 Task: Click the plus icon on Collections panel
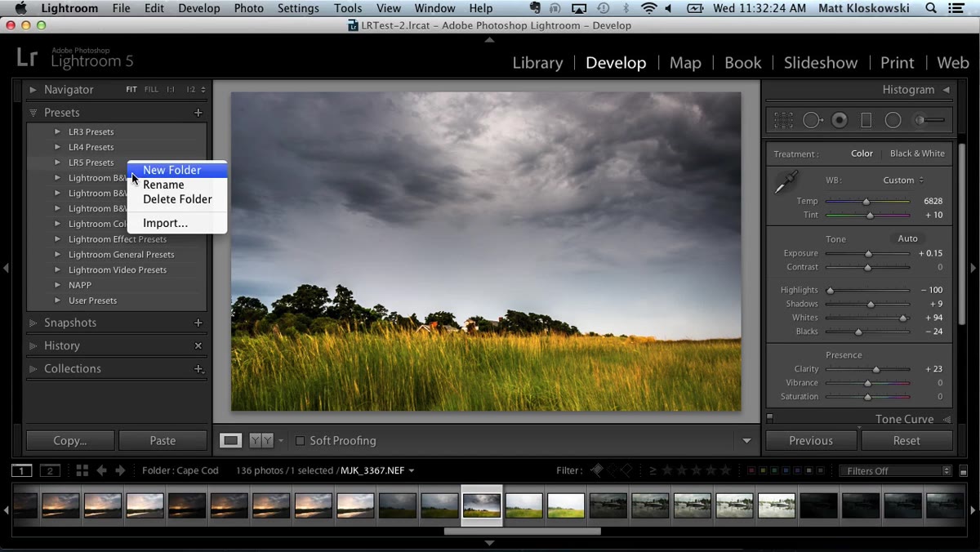pyautogui.click(x=198, y=368)
